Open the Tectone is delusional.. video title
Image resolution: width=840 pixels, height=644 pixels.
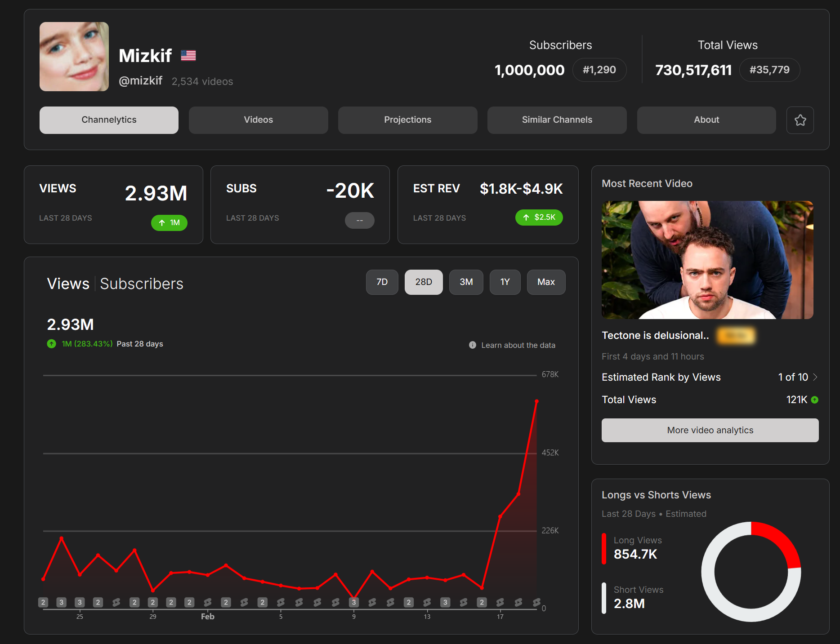click(x=655, y=336)
